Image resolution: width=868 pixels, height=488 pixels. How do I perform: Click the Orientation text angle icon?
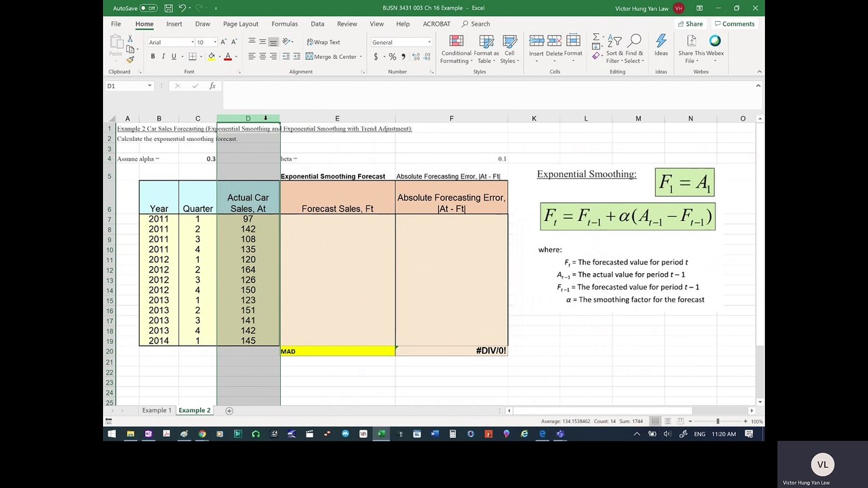coord(285,42)
